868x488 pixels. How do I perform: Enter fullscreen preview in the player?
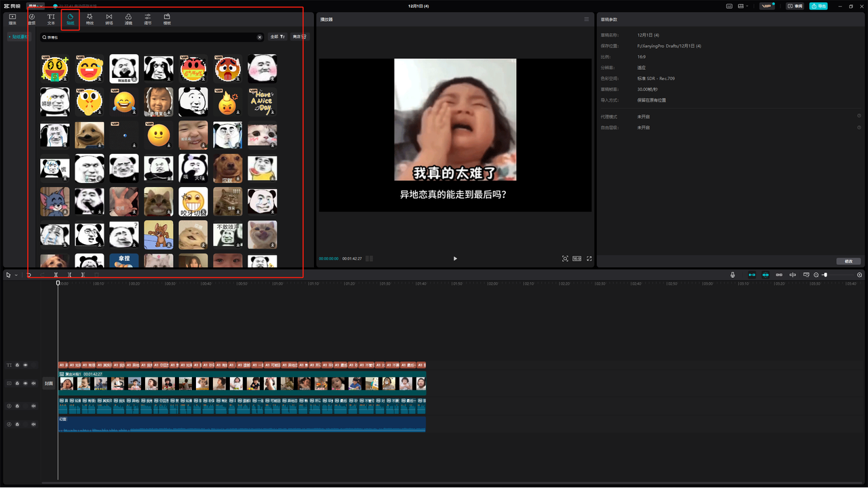click(x=589, y=258)
